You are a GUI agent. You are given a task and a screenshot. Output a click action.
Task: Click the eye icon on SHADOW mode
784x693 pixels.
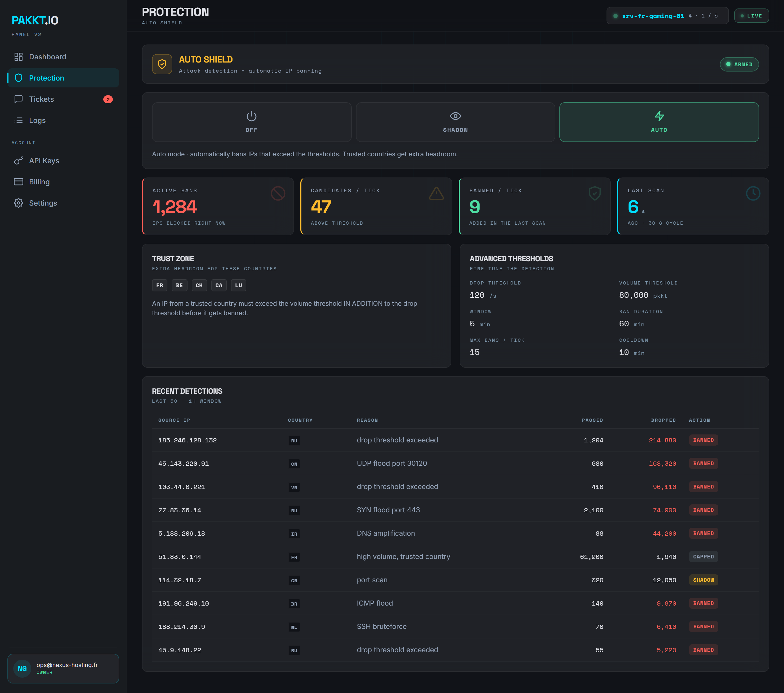[x=455, y=116]
